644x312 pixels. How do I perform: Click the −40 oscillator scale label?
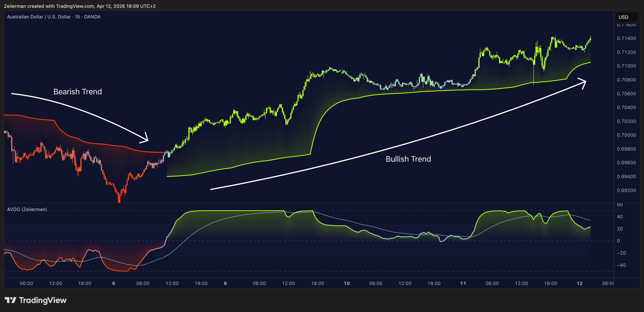[x=621, y=265]
